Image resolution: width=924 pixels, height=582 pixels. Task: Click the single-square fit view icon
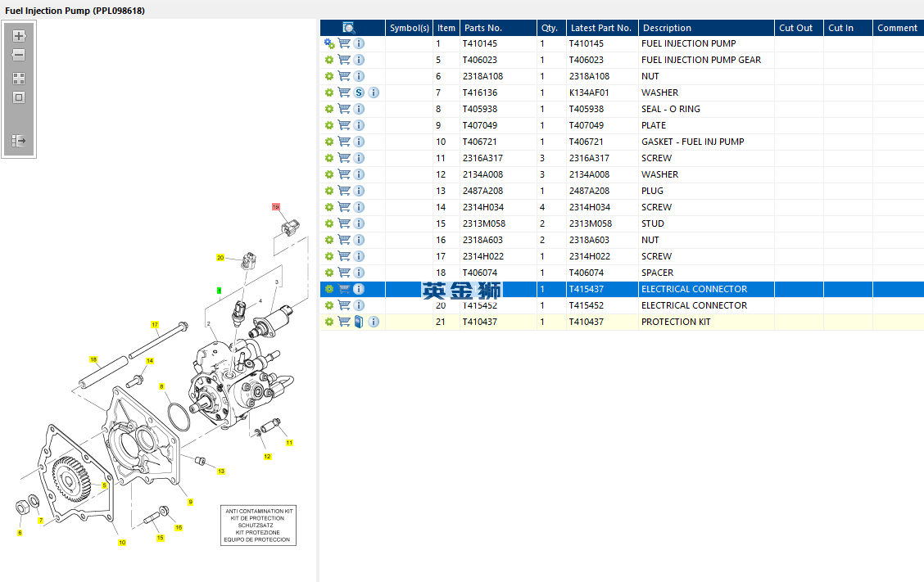19,97
